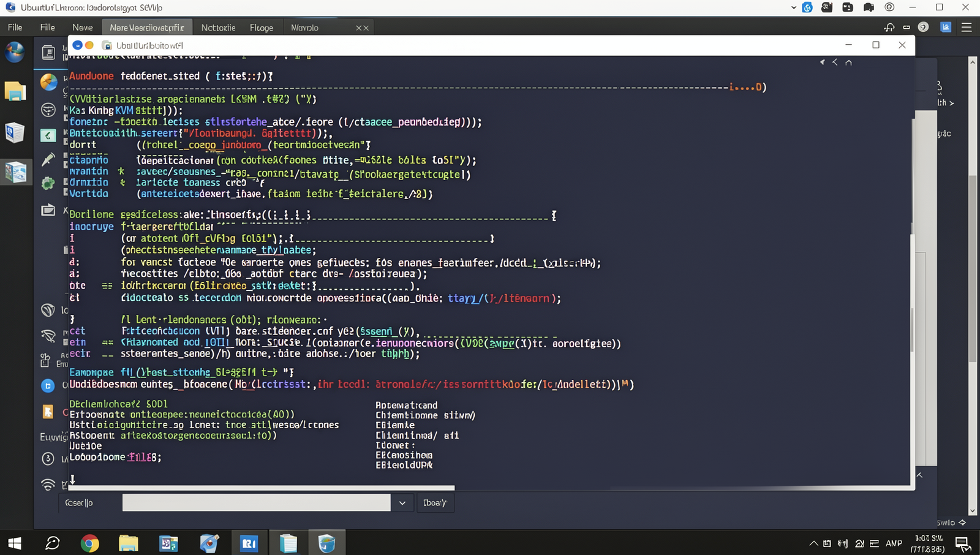Image resolution: width=980 pixels, height=555 pixels.
Task: Click the 'Eamopgae' line in the terminal
Action: pos(181,372)
